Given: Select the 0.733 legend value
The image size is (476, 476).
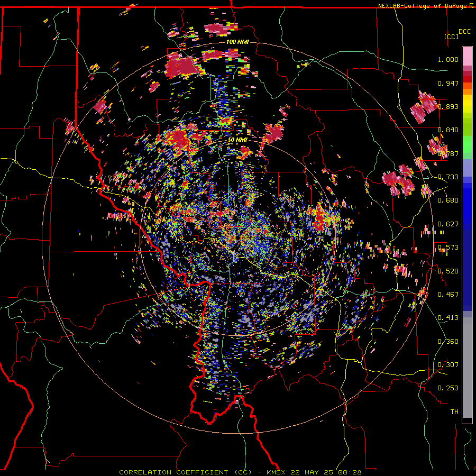Looking at the screenshot, I should [x=448, y=177].
